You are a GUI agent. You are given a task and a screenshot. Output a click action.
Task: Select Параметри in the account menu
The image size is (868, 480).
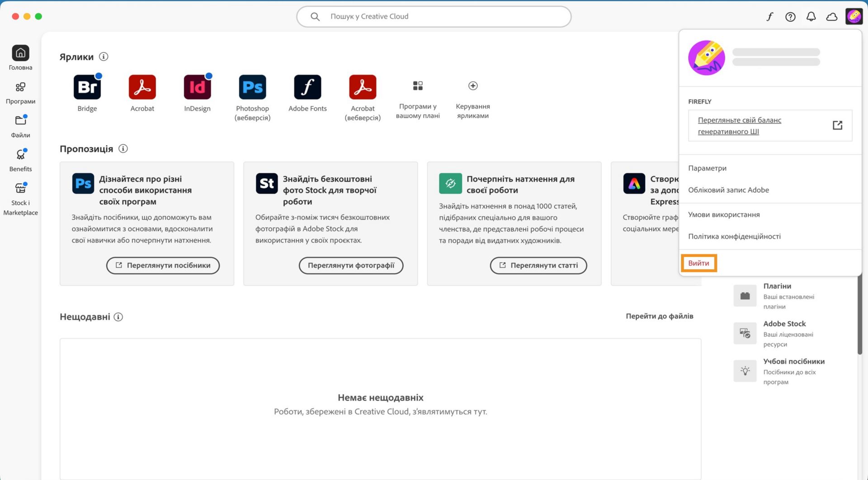707,168
